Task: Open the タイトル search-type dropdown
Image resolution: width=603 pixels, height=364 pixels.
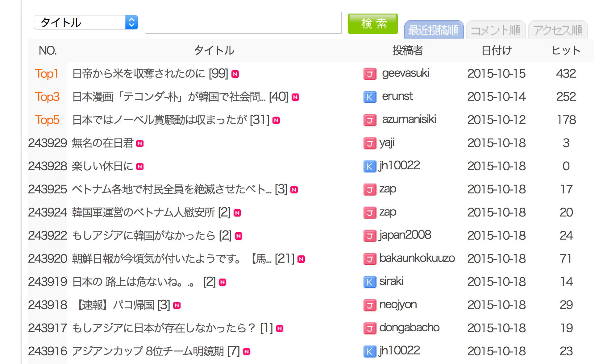Action: pos(86,23)
